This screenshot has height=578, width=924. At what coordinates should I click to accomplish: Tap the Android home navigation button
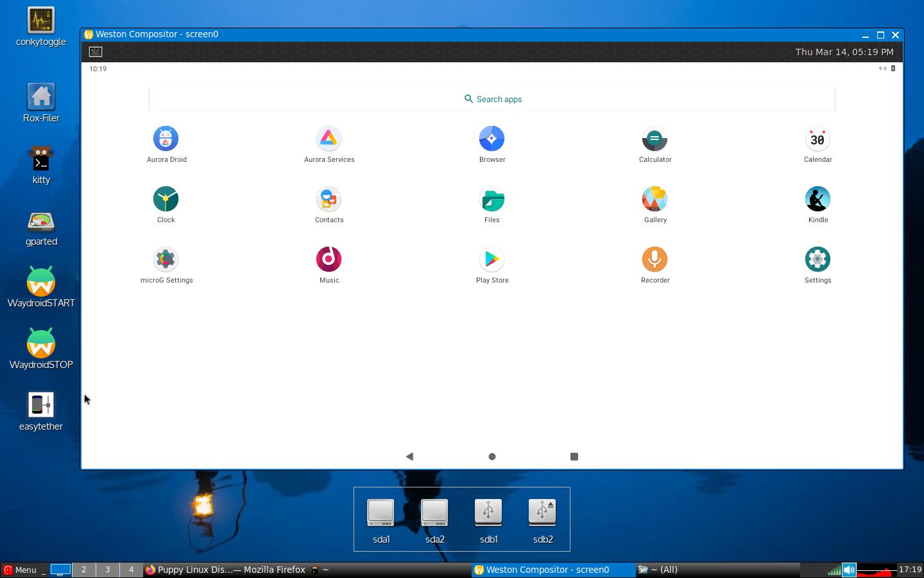pyautogui.click(x=492, y=457)
